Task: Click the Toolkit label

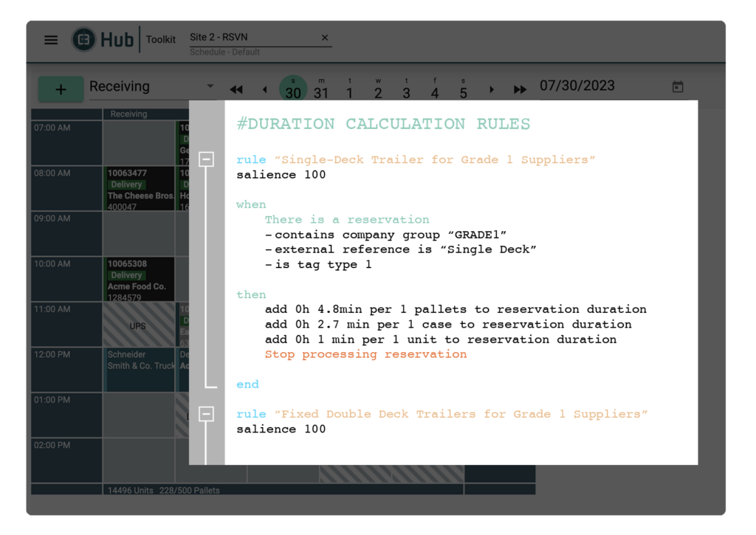Action: coord(160,40)
